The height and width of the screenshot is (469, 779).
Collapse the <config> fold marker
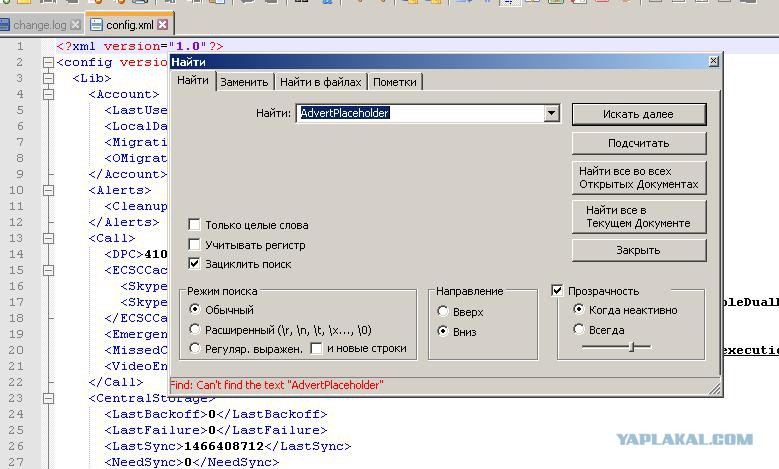tap(48, 63)
